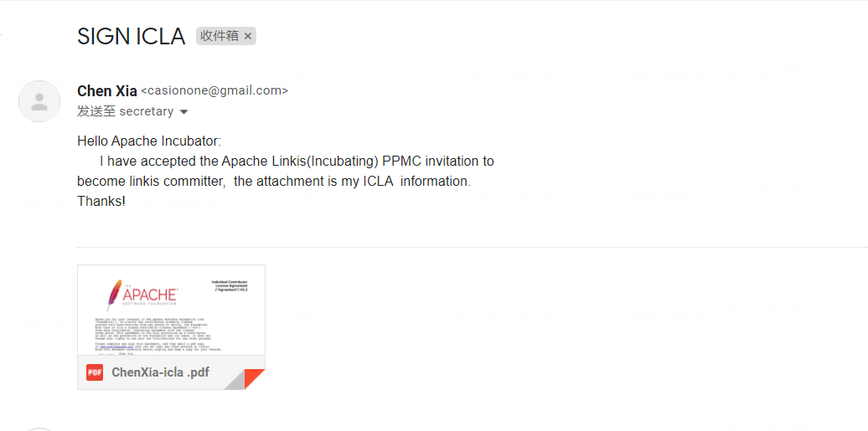Click the red PDF file icon
The width and height of the screenshot is (868, 431).
(95, 372)
